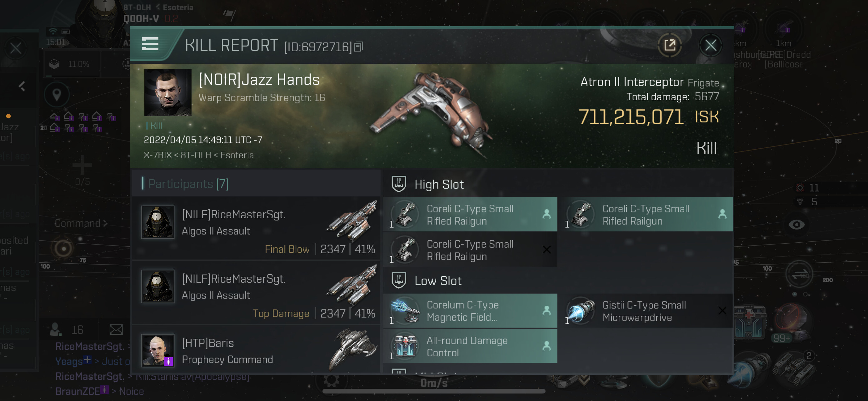Share the kill report externally

670,45
